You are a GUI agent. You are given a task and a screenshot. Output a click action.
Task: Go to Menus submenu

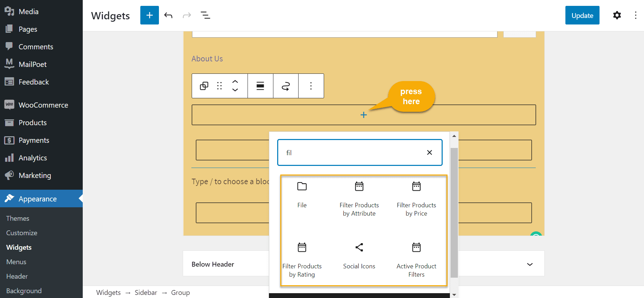16,262
